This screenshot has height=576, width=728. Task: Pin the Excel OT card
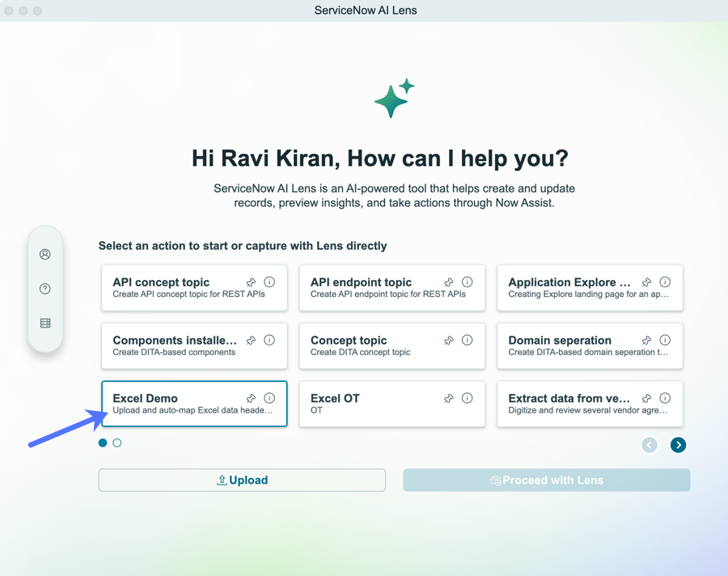pos(449,398)
